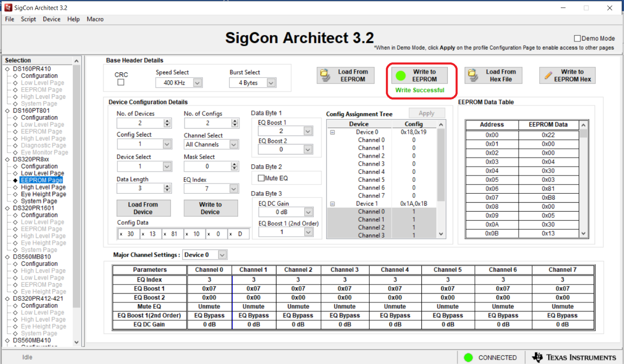624x364 pixels.
Task: Click the diamond icon beside DS320PR8xx
Action: pyautogui.click(x=7, y=159)
